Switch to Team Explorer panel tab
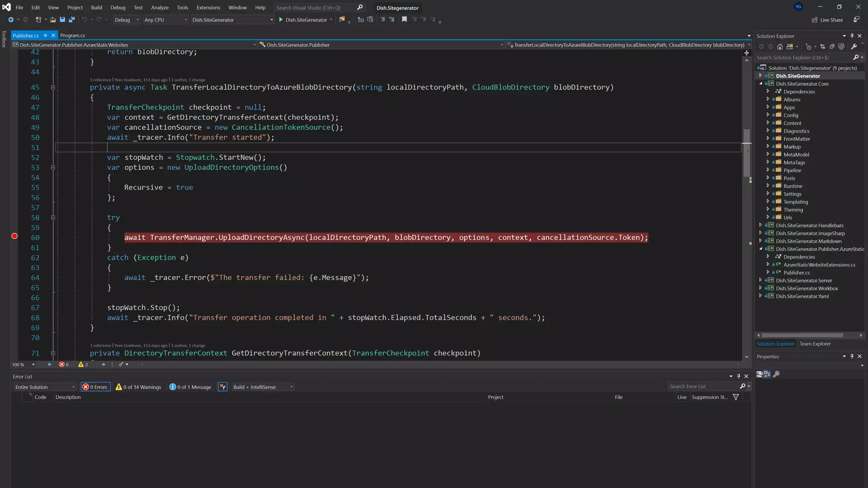 [815, 344]
